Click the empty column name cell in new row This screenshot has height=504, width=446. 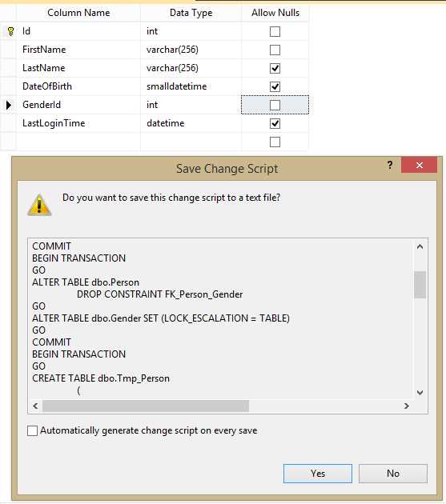[78, 142]
